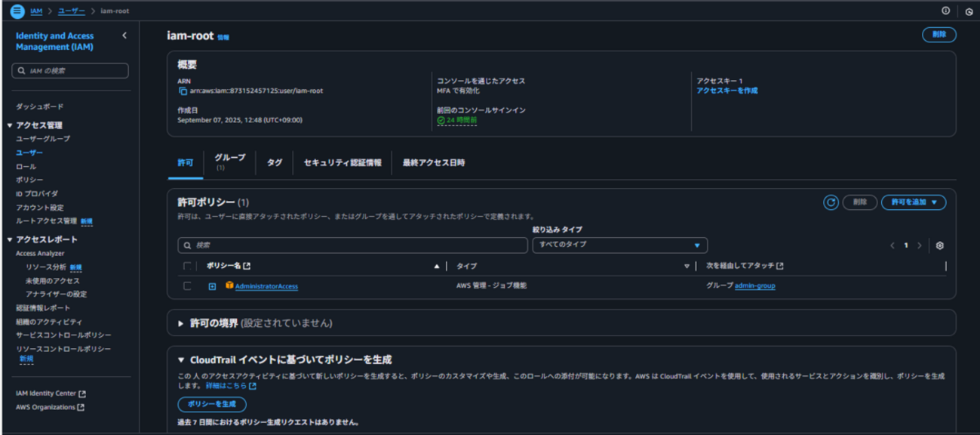
Task: Switch to the グループ tab
Action: point(229,162)
